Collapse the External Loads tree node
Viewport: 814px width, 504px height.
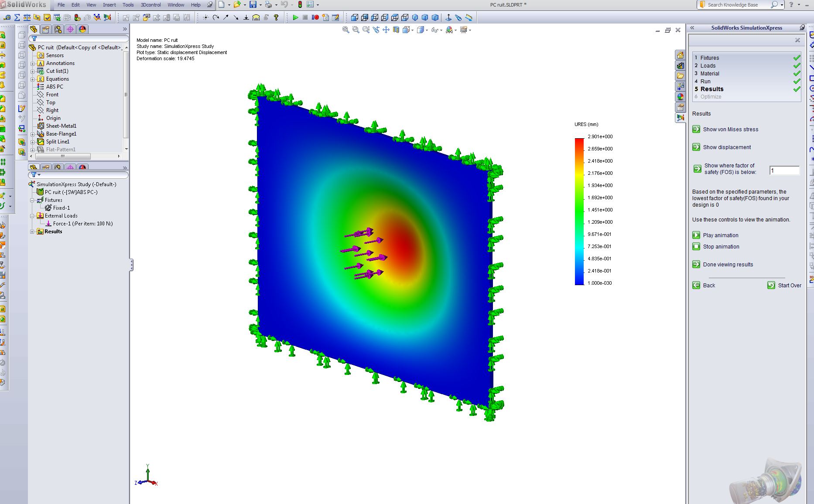[x=32, y=216]
